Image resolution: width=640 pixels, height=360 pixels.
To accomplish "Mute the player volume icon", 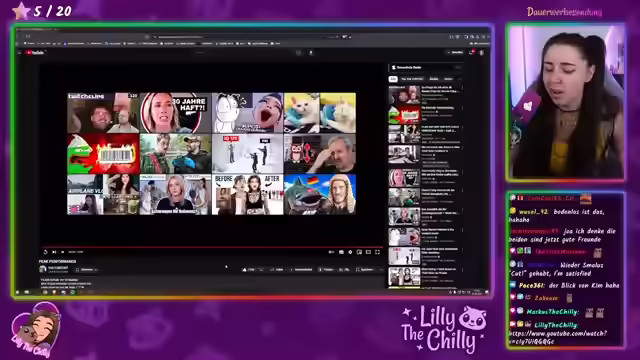I will (x=62, y=252).
